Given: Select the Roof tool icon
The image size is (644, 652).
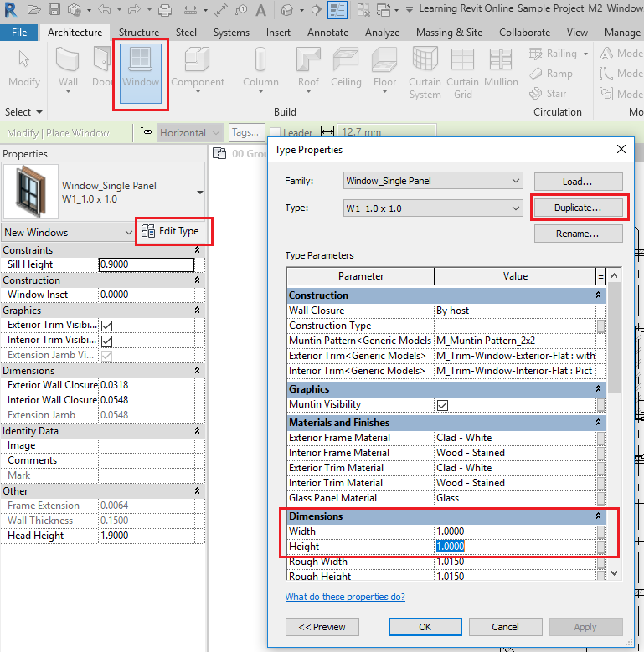Looking at the screenshot, I should (308, 60).
